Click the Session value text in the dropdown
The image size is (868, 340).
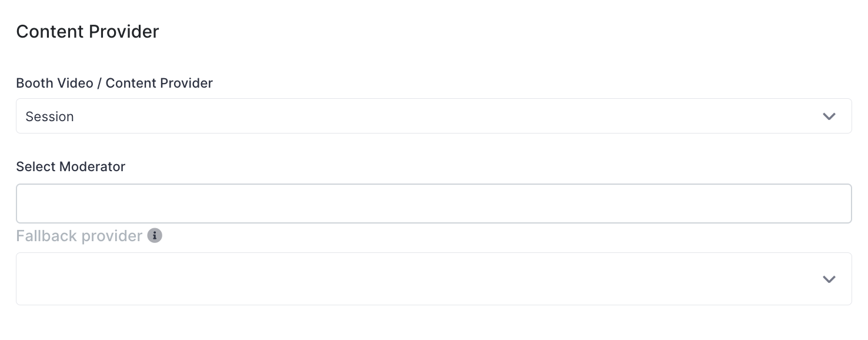tap(50, 116)
